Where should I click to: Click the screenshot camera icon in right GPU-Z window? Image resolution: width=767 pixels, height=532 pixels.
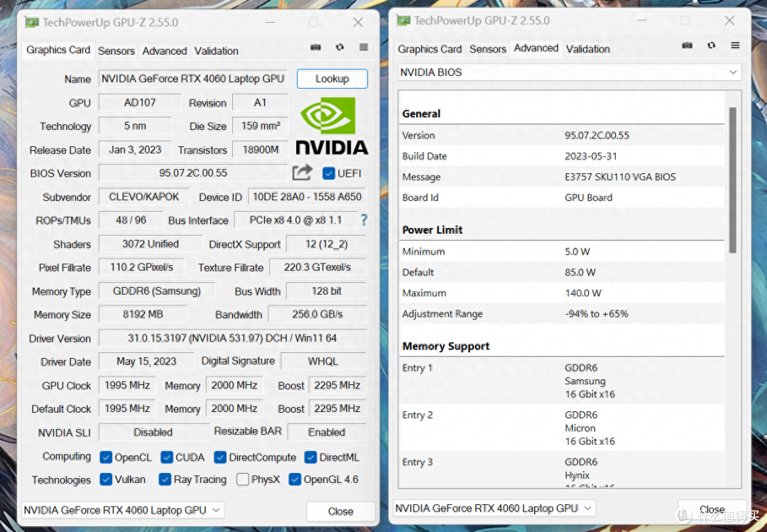pyautogui.click(x=687, y=45)
